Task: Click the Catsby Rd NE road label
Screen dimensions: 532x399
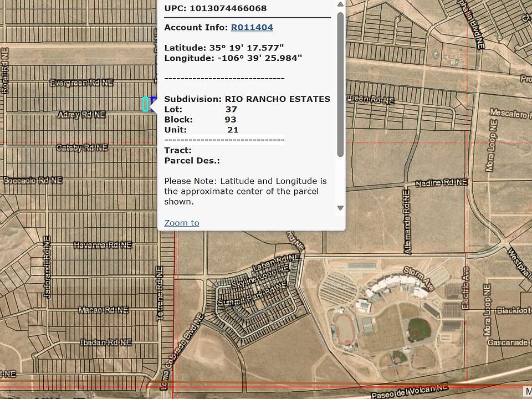Action: click(82, 148)
